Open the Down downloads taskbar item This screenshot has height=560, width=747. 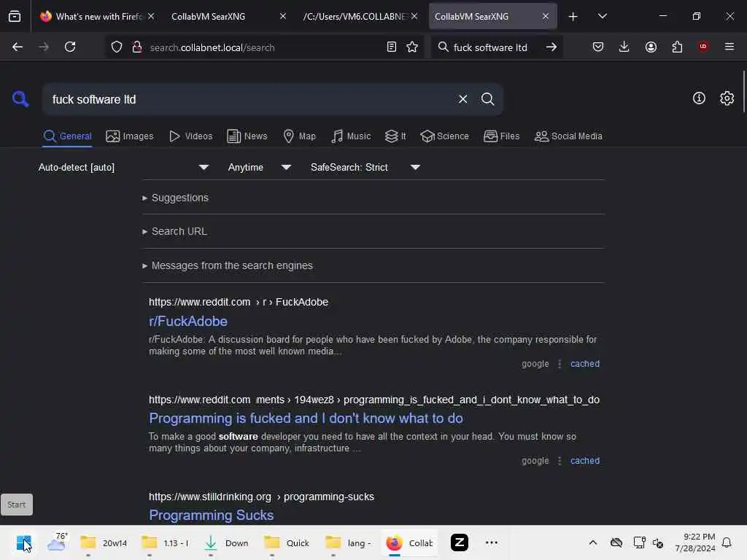pyautogui.click(x=226, y=542)
